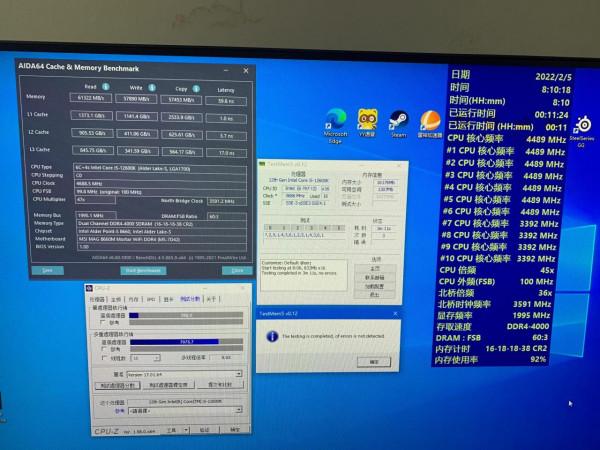This screenshot has height=450, width=600.
Task: Expand the tools dropdown arrow in CPU-Z
Action: click(x=186, y=430)
